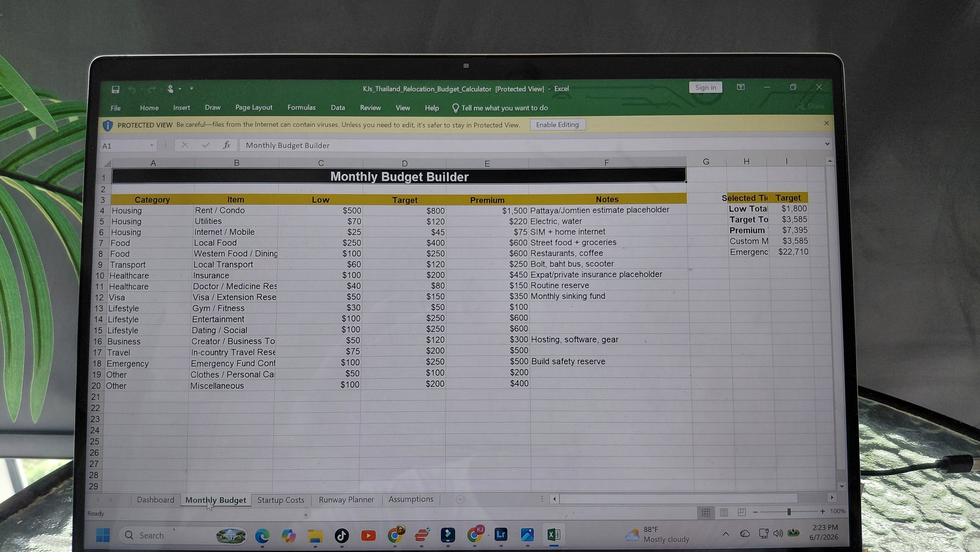Click the Save icon in Quick Access Toolbar
The image size is (980, 552).
[x=115, y=89]
